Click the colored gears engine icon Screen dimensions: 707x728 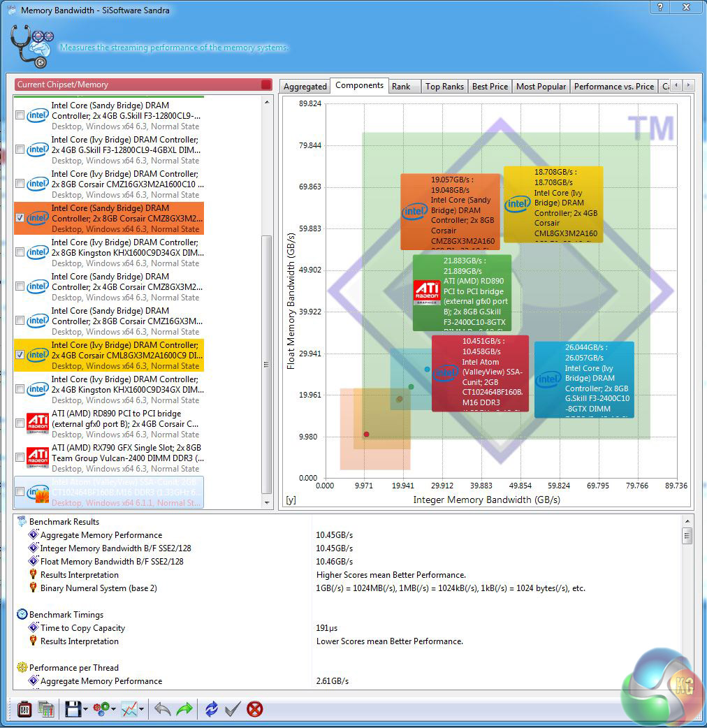102,709
